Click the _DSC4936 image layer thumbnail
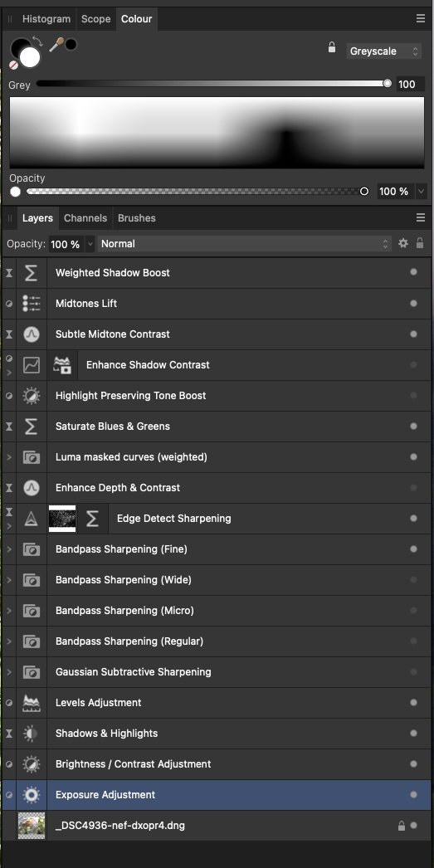Image resolution: width=434 pixels, height=868 pixels. (x=32, y=826)
